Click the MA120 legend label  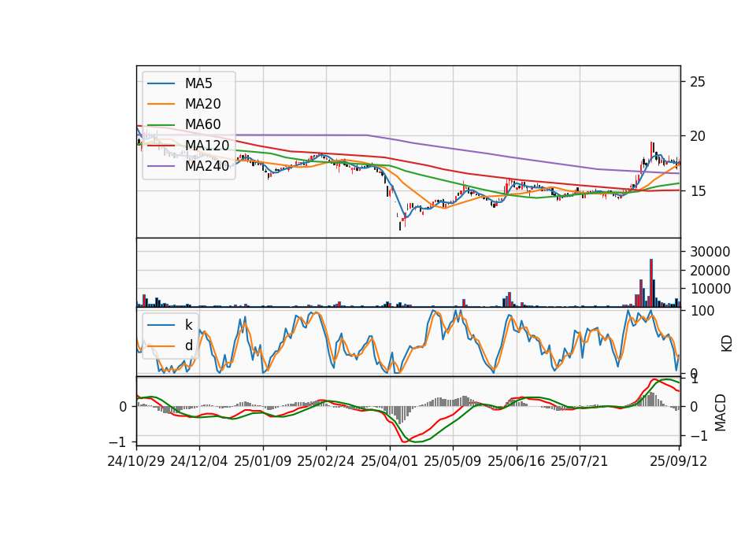[207, 146]
